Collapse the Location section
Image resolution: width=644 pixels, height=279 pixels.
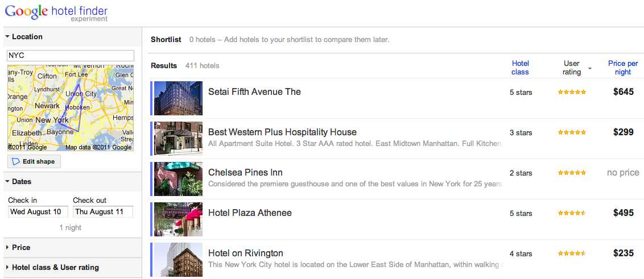coord(23,37)
